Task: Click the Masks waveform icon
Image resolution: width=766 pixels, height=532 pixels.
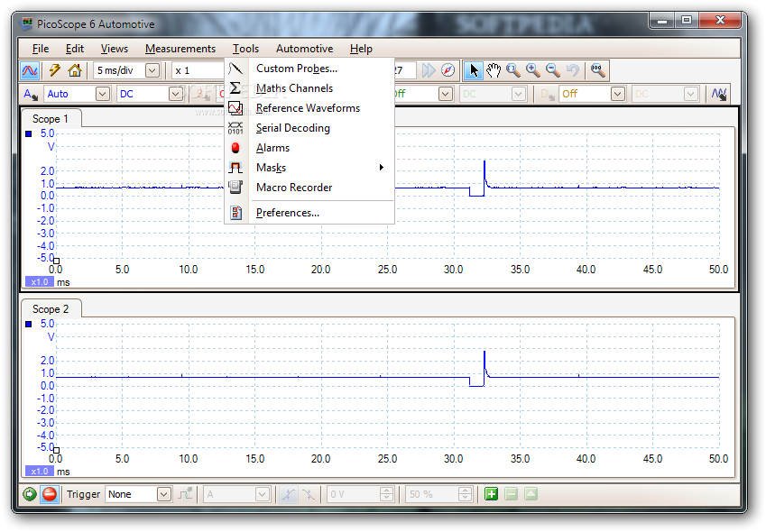Action: click(x=235, y=168)
